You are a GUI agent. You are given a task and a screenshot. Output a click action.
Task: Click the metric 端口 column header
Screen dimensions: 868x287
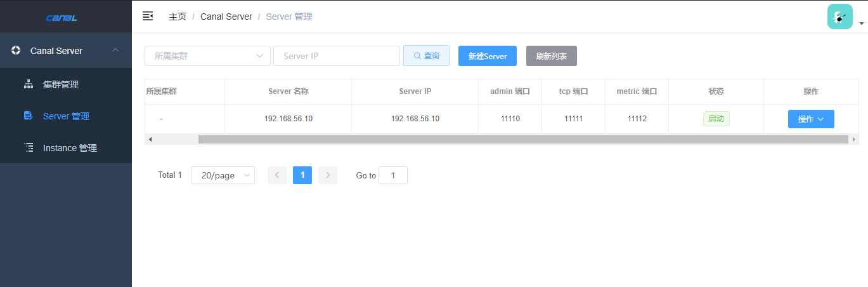tap(637, 91)
